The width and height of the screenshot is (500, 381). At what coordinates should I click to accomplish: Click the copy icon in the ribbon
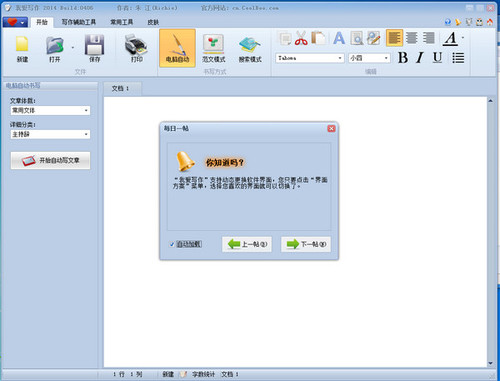point(285,38)
